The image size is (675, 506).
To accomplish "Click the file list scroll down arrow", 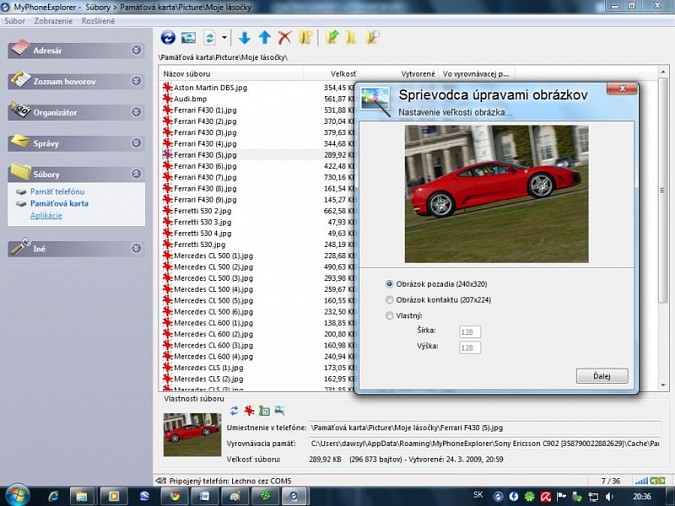I will click(x=663, y=385).
